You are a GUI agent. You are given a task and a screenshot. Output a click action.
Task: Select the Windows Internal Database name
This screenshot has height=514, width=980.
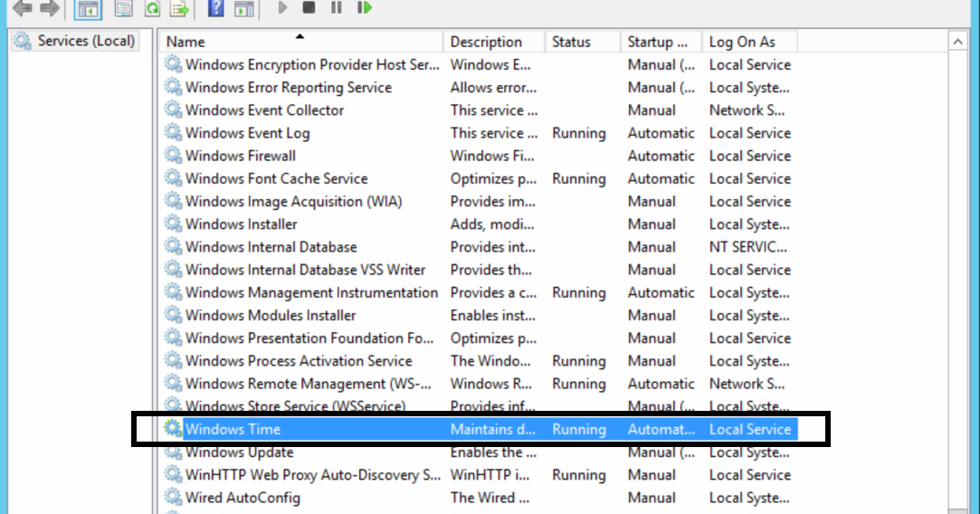[271, 247]
